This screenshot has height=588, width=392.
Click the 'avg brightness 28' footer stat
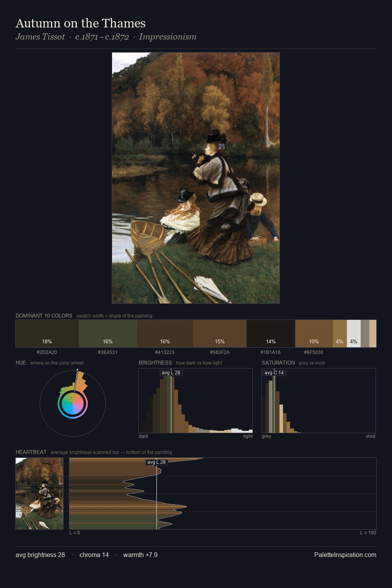tap(40, 555)
